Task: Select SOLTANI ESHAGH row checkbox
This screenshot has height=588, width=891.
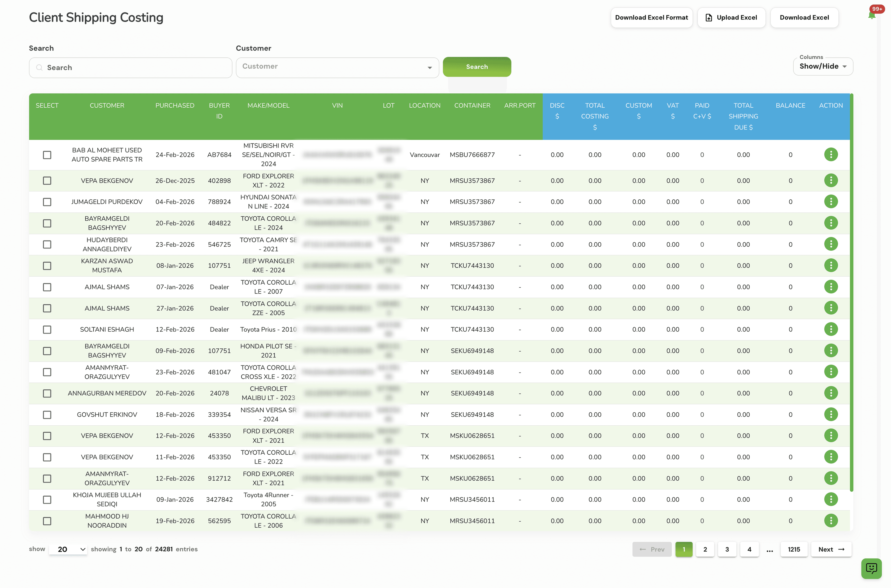Action: (x=47, y=330)
